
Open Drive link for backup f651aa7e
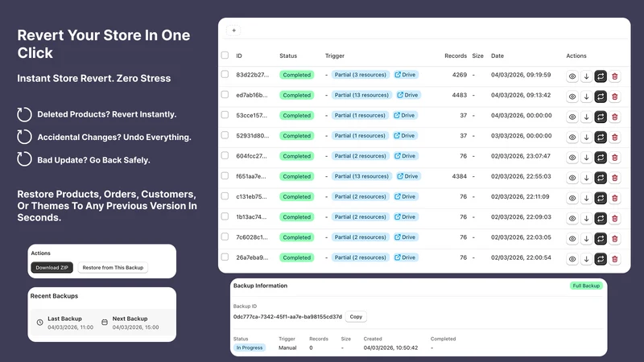point(408,176)
